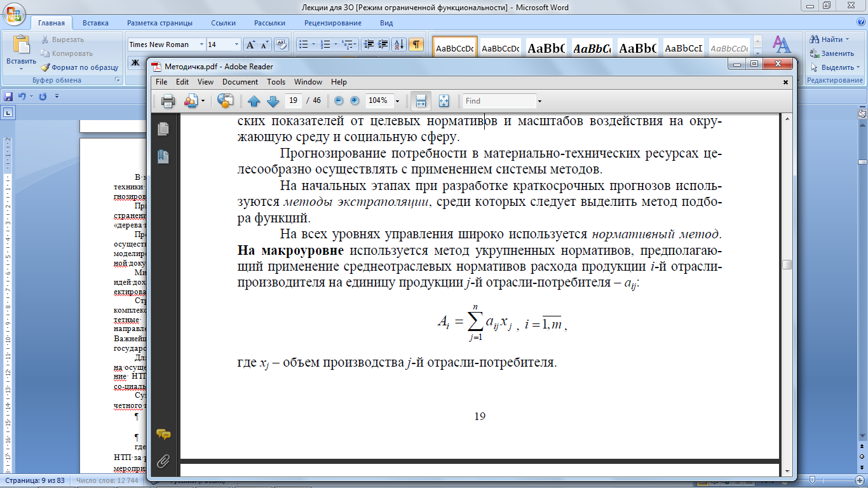This screenshot has height=488, width=868.
Task: Click Format Painter (Формат по образцу)
Action: [79, 67]
